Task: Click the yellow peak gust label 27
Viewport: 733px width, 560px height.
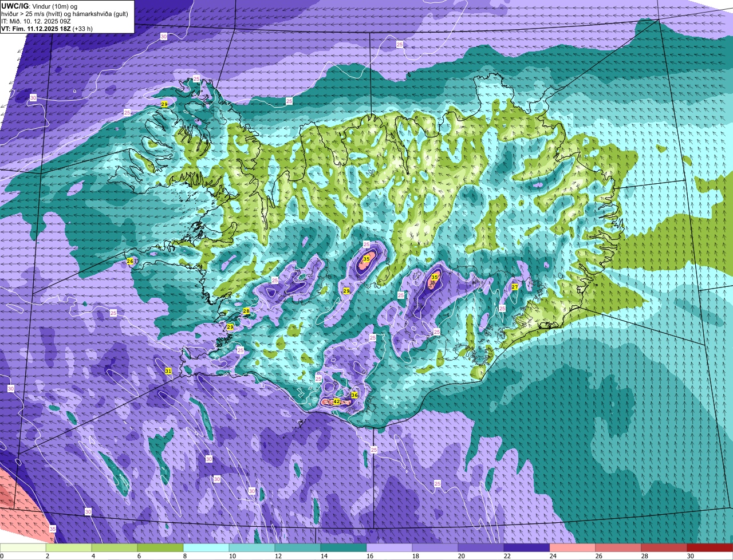Action: click(515, 287)
